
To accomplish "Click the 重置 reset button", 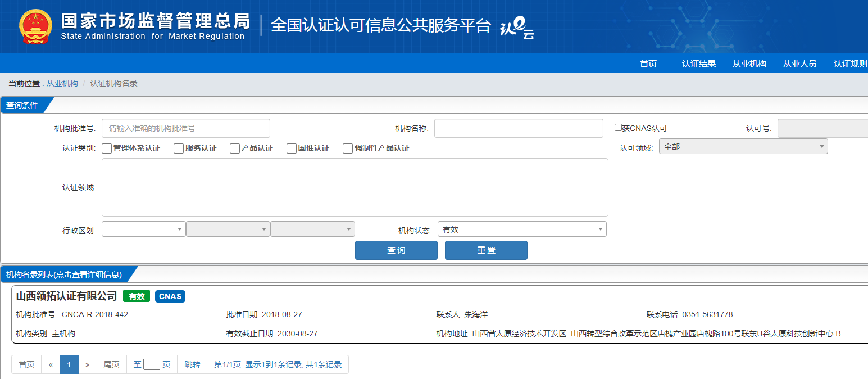I will click(x=486, y=250).
